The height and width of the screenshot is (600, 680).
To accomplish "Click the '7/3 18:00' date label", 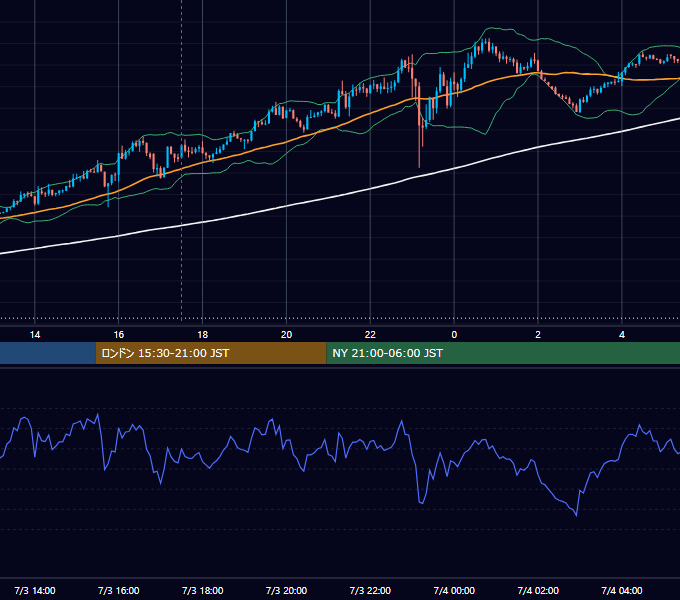I will (x=203, y=590).
